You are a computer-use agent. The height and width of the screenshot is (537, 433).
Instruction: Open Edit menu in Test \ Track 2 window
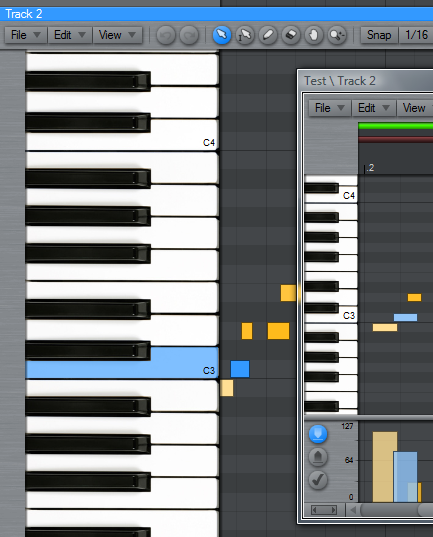(374, 108)
